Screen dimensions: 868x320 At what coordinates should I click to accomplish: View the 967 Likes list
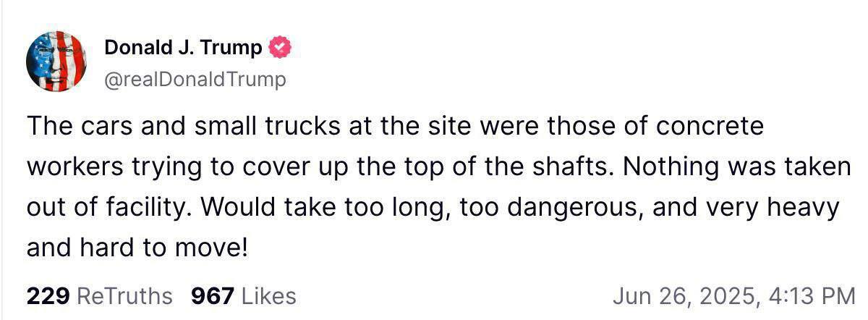(243, 296)
